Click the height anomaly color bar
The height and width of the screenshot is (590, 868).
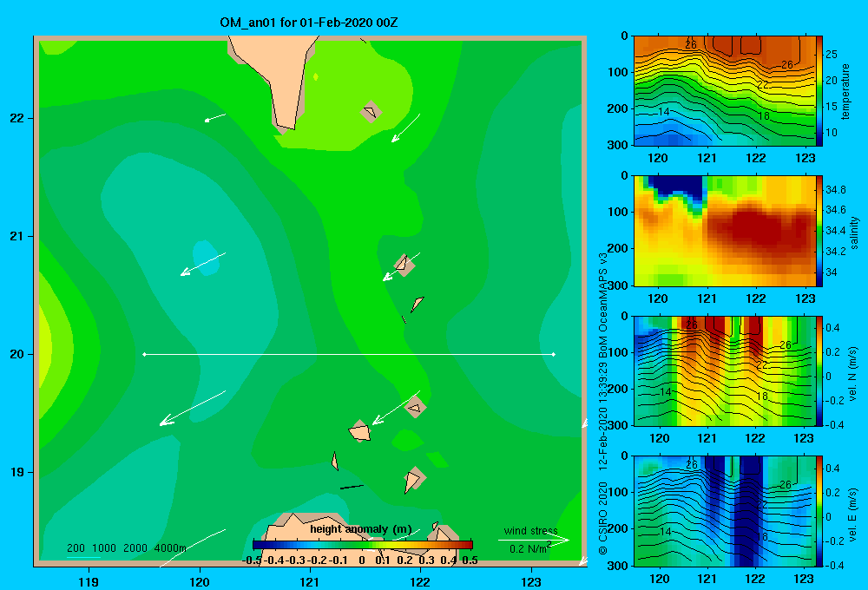click(x=363, y=544)
